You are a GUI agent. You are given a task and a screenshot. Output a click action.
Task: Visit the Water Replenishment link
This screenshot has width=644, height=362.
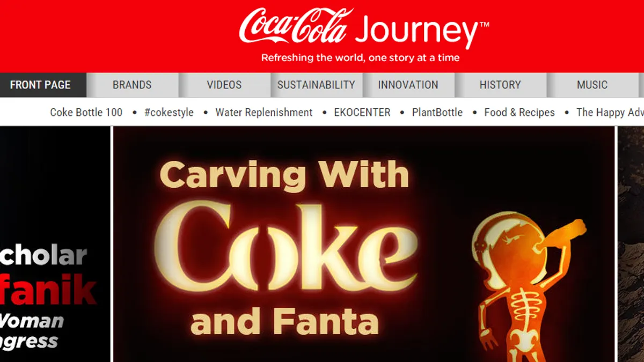[264, 113]
